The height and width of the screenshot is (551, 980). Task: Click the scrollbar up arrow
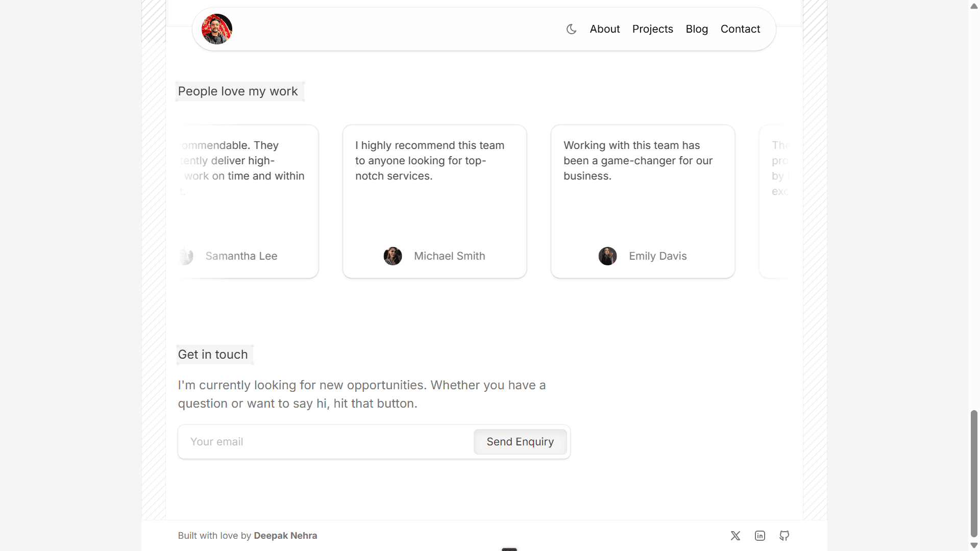(974, 6)
